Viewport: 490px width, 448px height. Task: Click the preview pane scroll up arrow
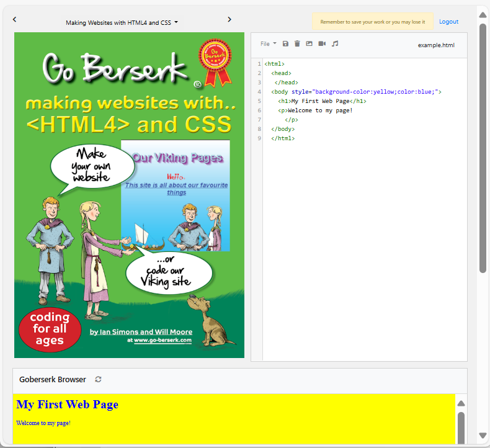pos(461,403)
